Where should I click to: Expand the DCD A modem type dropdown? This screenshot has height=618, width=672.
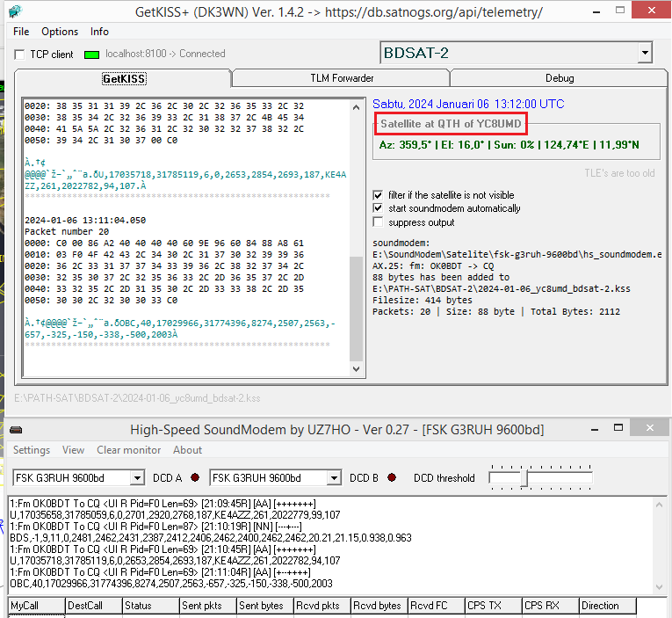(x=137, y=477)
